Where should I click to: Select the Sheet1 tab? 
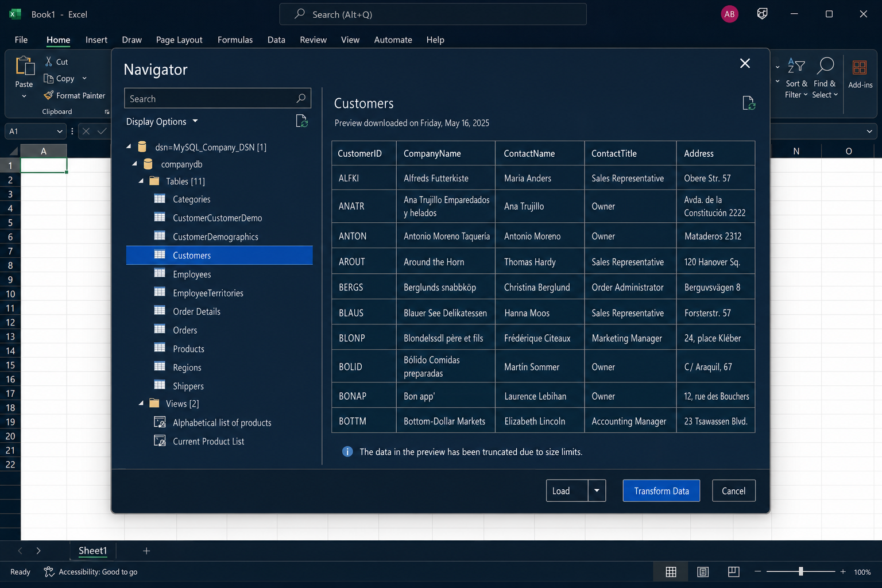[x=92, y=551]
